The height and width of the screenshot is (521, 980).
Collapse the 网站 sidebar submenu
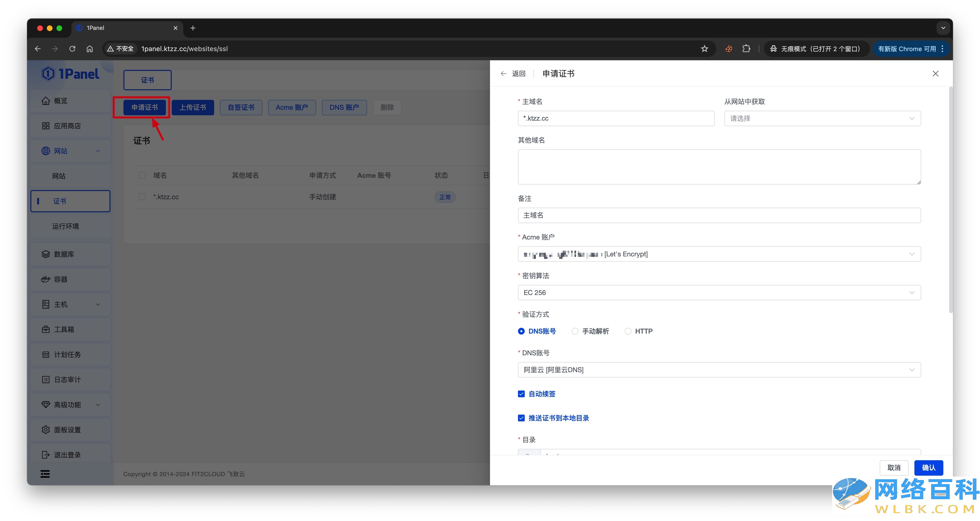(x=98, y=151)
